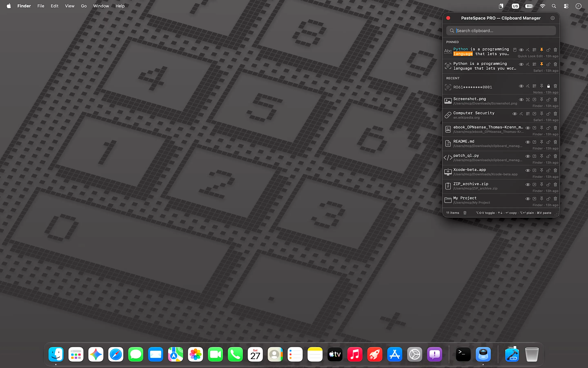Image resolution: width=588 pixels, height=368 pixels.
Task: Launch Safari from the Dock
Action: [x=116, y=354]
